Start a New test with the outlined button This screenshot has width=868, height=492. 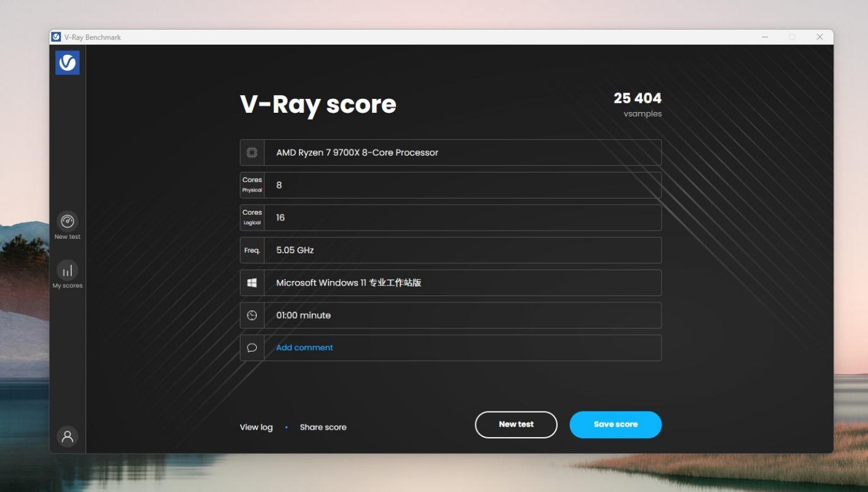(516, 425)
